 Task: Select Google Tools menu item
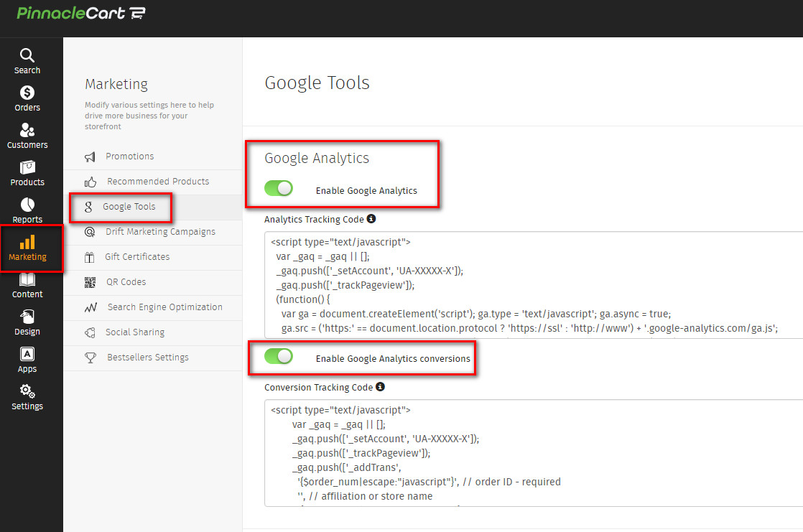[x=152, y=207]
